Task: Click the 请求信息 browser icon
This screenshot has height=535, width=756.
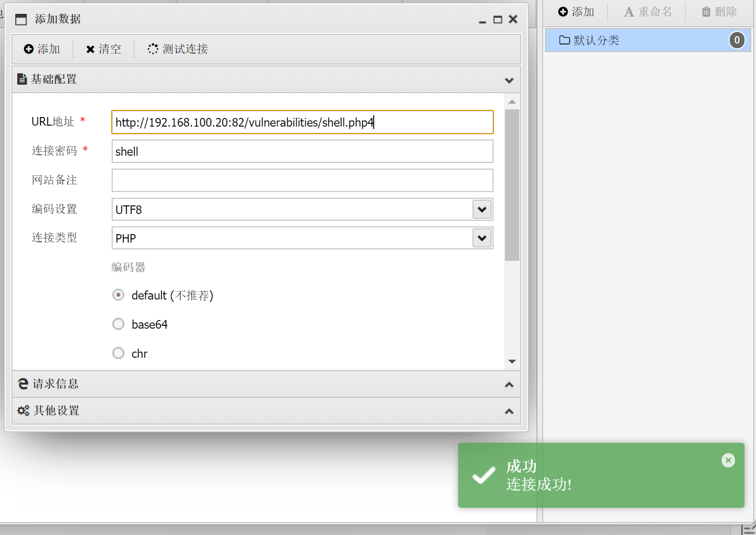Action: click(x=23, y=384)
